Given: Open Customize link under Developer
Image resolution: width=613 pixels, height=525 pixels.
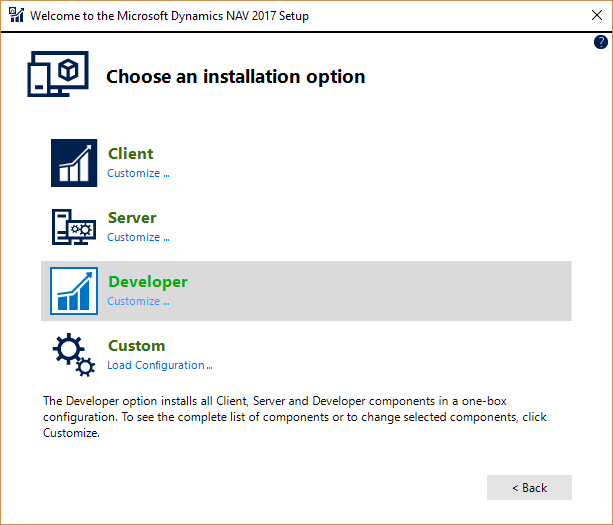Looking at the screenshot, I should 138,301.
